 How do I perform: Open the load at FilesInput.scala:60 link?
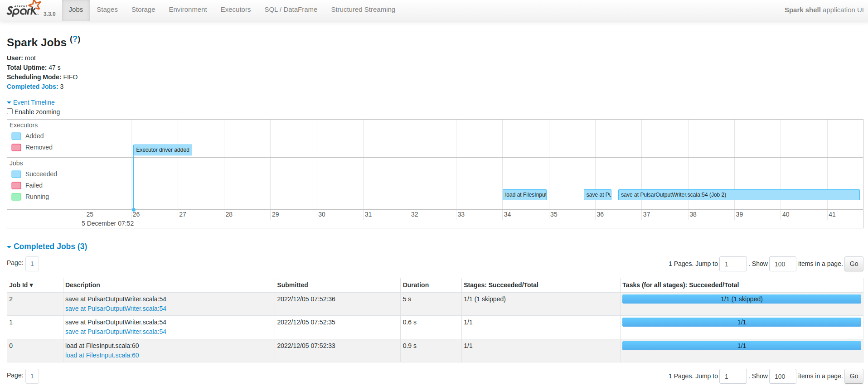click(x=102, y=355)
